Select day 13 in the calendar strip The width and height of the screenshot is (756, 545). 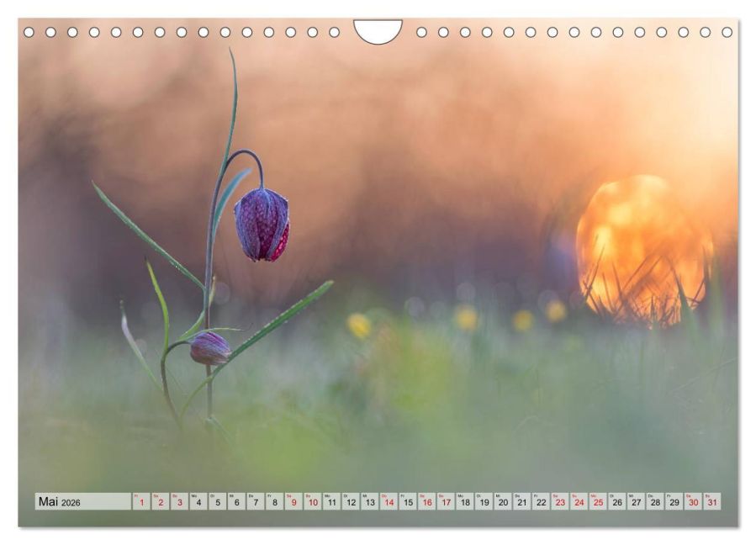[370, 501]
